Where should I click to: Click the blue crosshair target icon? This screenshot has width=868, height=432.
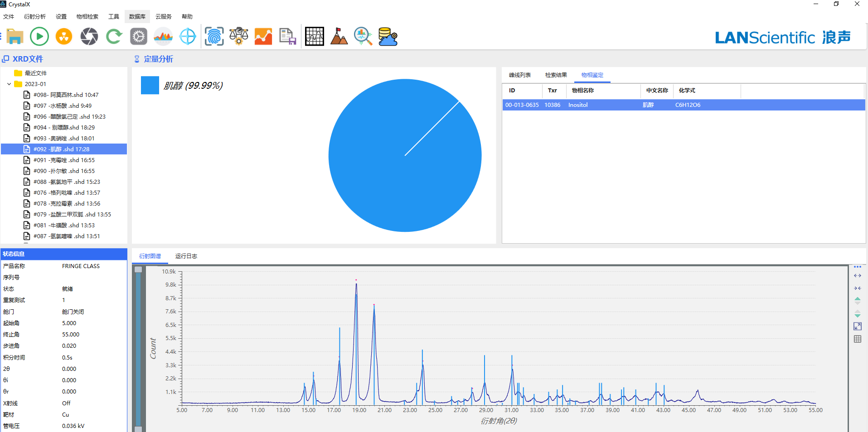coord(188,36)
